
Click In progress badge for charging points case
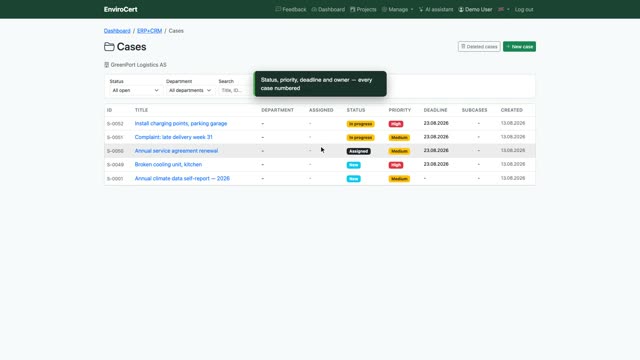[x=360, y=124]
